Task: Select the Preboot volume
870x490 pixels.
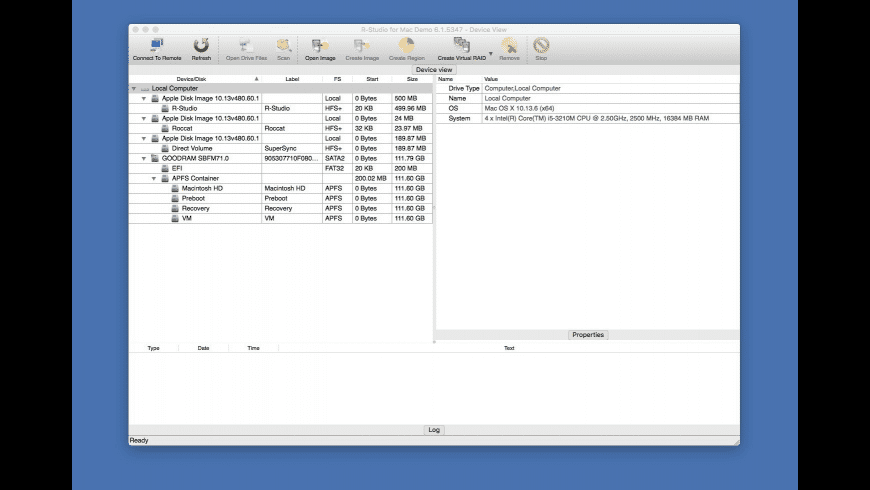Action: (x=281, y=198)
